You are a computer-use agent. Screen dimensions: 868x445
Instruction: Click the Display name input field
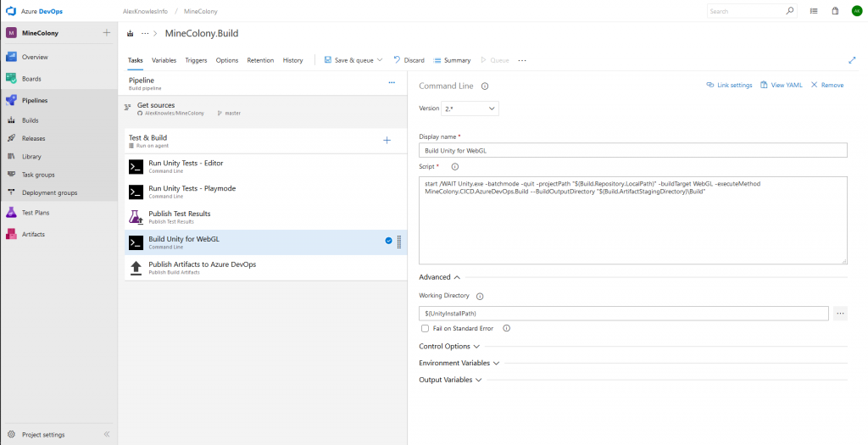[632, 150]
